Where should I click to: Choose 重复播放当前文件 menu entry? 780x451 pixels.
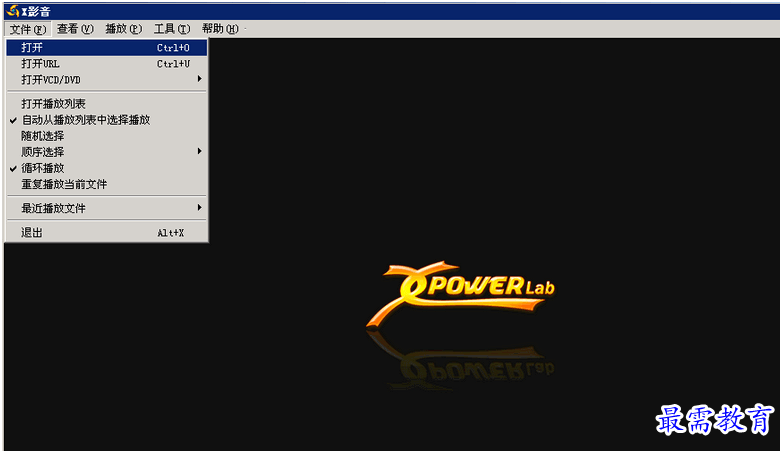[106, 184]
